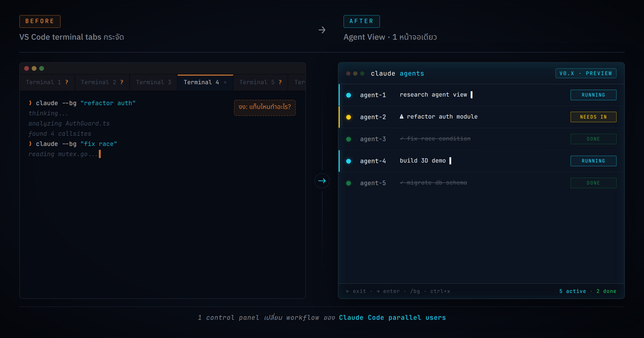Click the question mark on Terminal 5
This screenshot has height=338, width=644.
(x=280, y=82)
